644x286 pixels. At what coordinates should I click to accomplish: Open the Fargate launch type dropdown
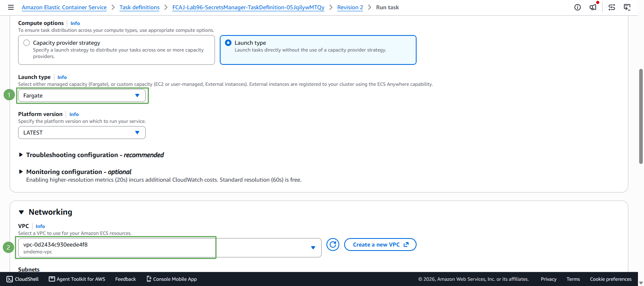click(82, 95)
